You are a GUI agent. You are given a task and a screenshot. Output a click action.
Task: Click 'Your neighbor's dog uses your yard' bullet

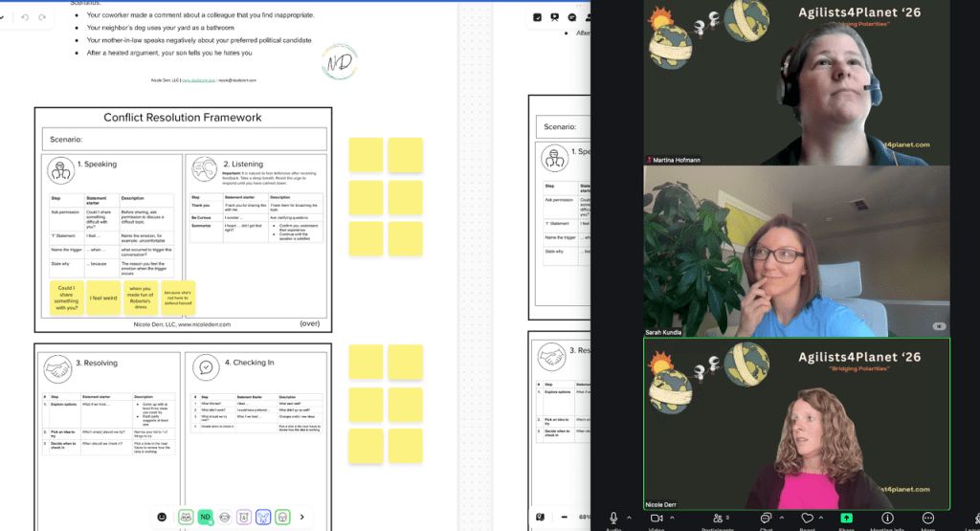point(161,28)
